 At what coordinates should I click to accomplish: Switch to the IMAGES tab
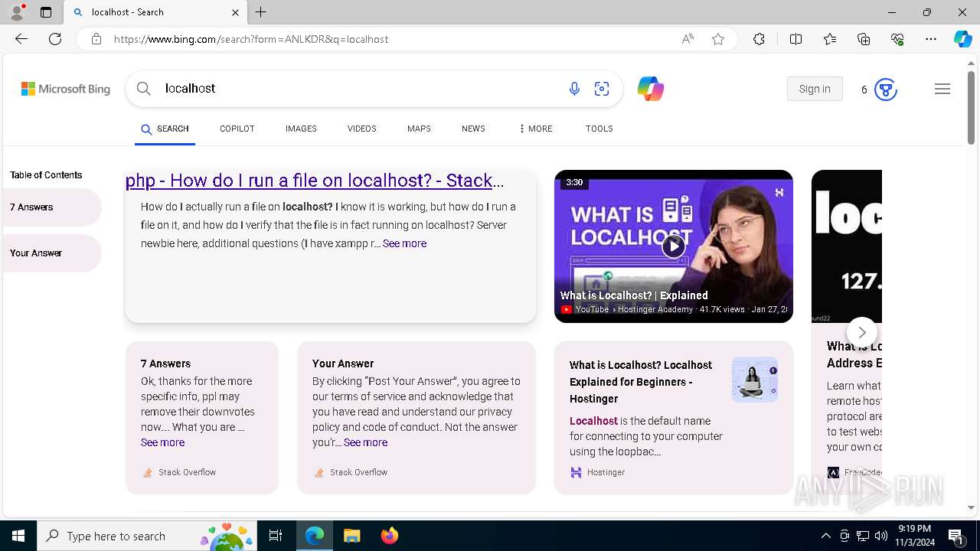pyautogui.click(x=301, y=129)
